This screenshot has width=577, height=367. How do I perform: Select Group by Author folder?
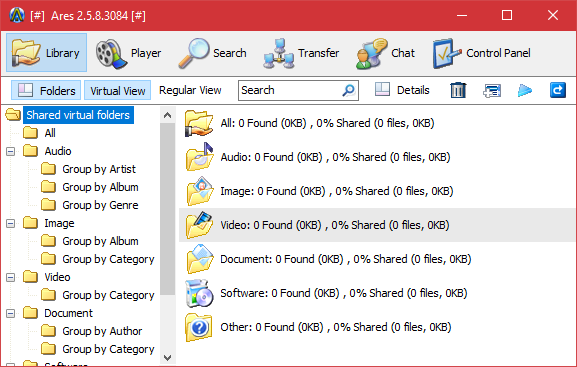coord(102,331)
